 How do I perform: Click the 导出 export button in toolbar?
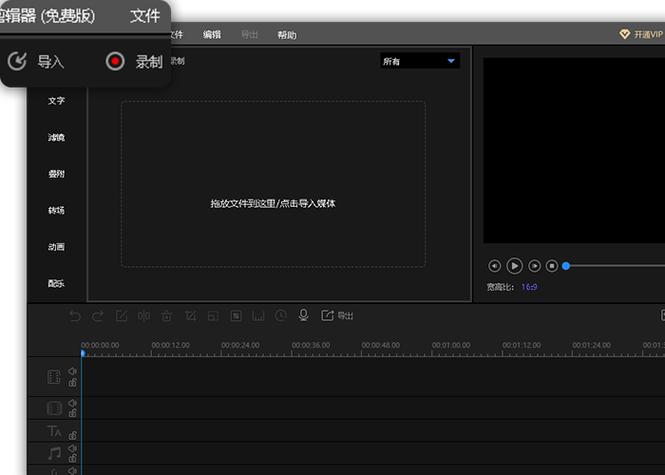pos(337,316)
